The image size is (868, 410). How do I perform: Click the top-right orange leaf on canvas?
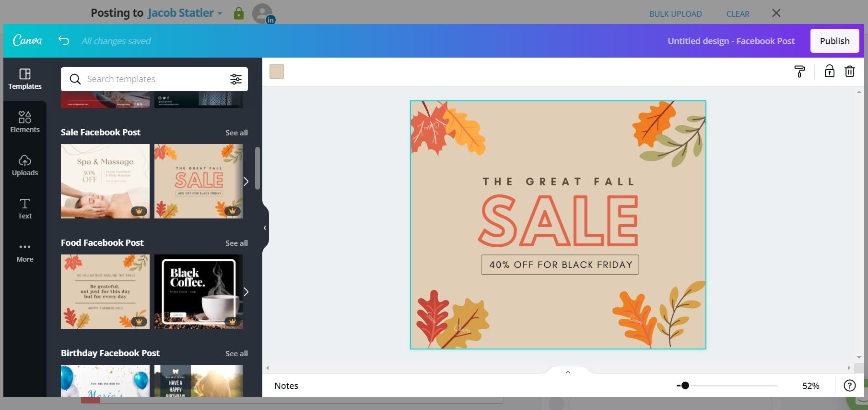coord(653,123)
